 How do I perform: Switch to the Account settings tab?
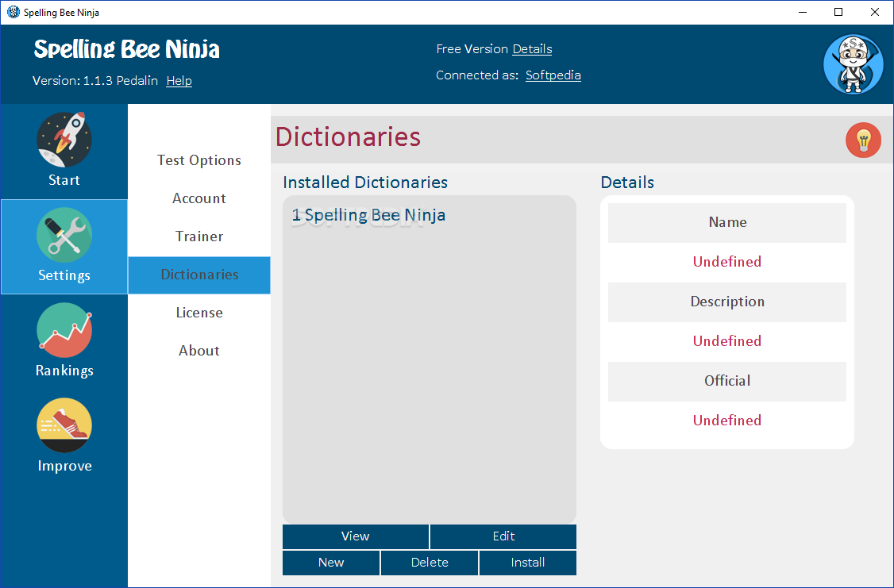point(199,198)
